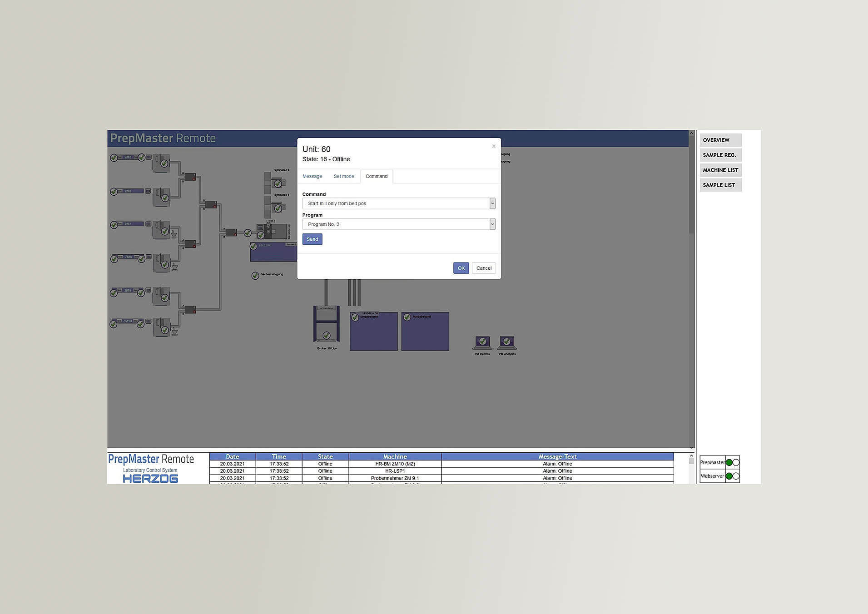This screenshot has width=868, height=614.
Task: Click the Bruker S8 Lion spectrometer icon
Action: [x=326, y=324]
